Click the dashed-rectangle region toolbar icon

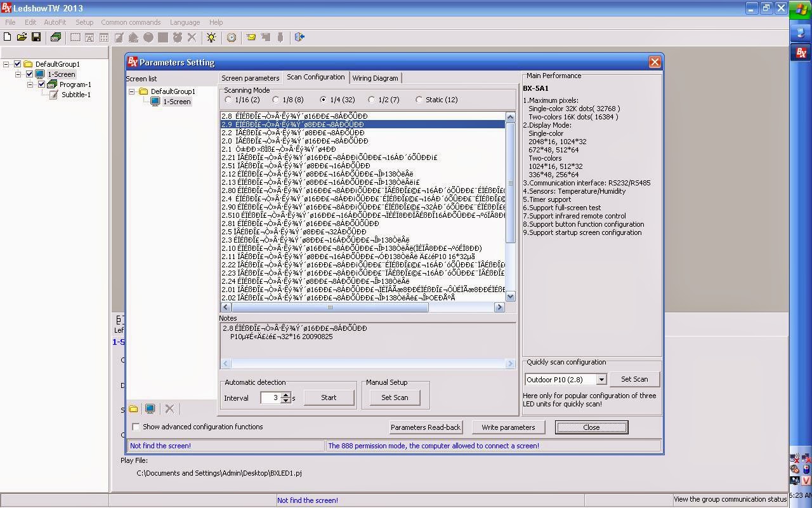point(75,37)
